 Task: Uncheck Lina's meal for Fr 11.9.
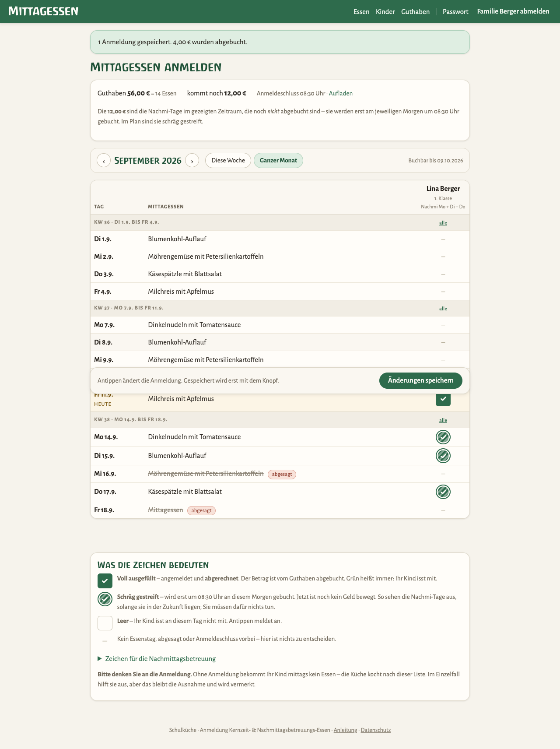tap(443, 399)
